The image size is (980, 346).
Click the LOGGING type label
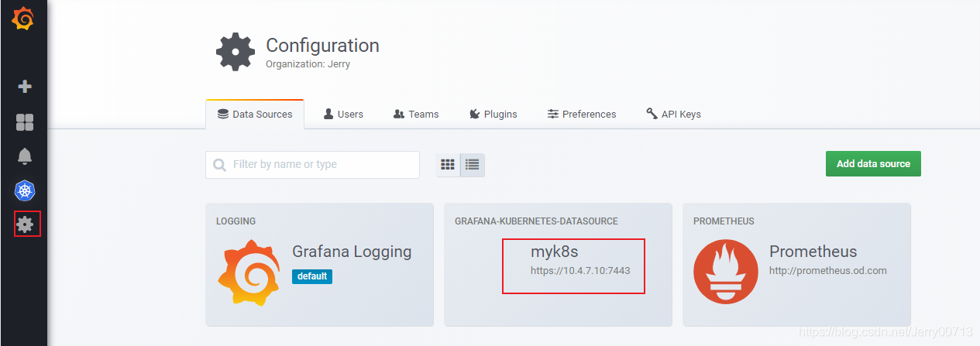point(236,221)
